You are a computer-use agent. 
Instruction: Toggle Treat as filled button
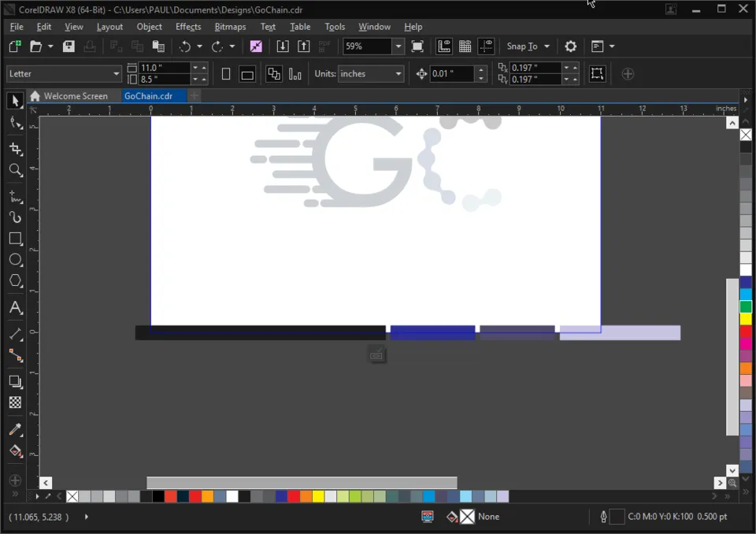pyautogui.click(x=597, y=73)
